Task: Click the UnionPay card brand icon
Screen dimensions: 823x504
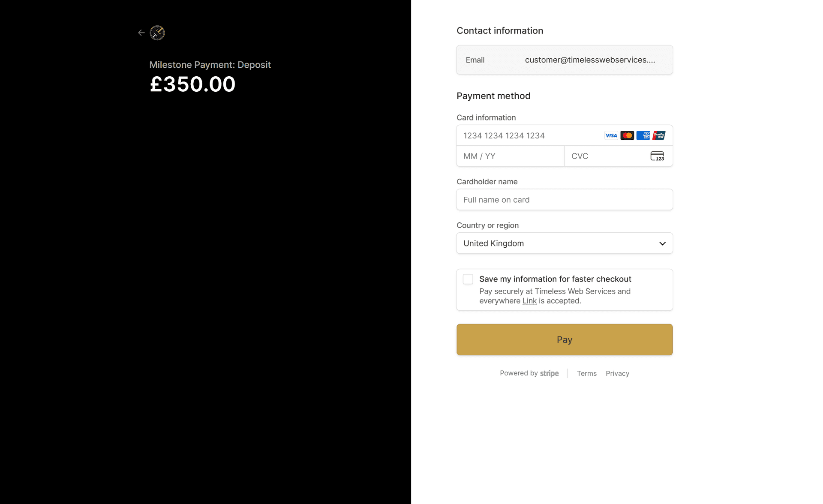Action: [x=659, y=135]
